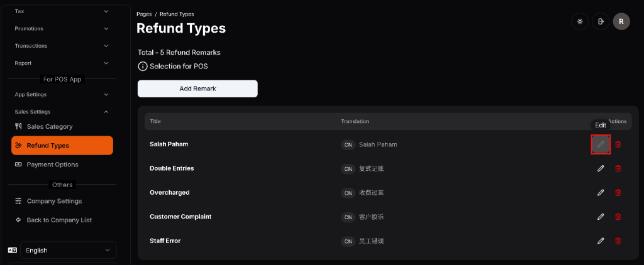Open Sales Category in sidebar
The image size is (644, 265).
[x=50, y=126]
